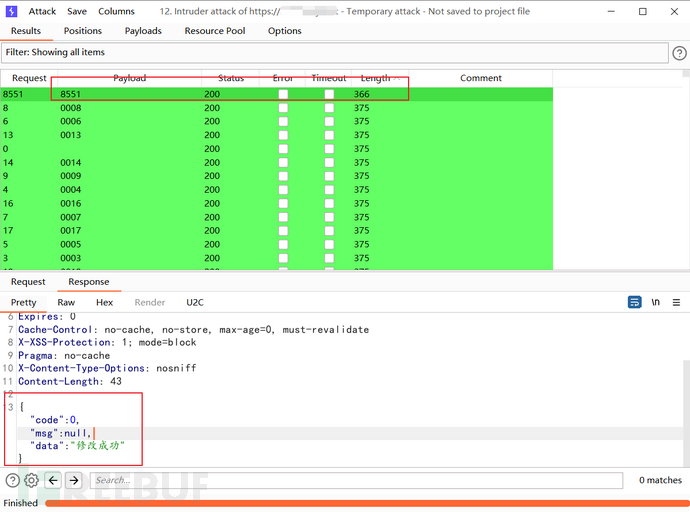Select result row with payload 0003
The image size is (690, 512).
(x=276, y=258)
